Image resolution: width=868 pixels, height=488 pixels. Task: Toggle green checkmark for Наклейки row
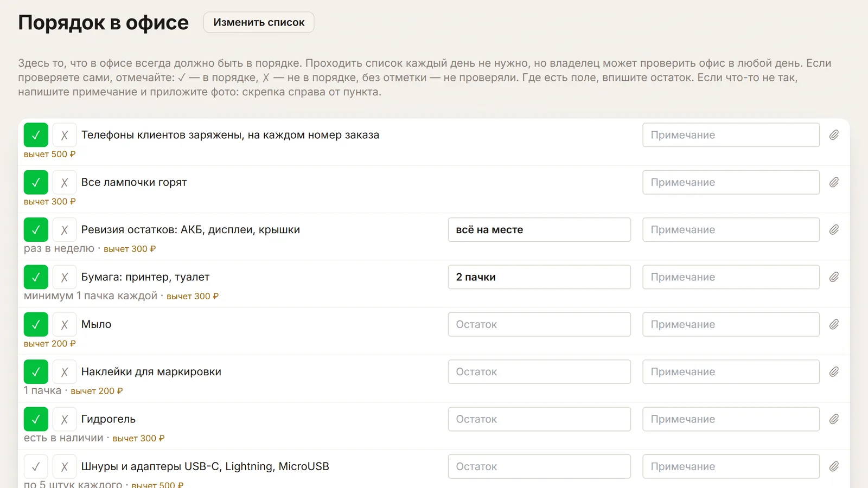36,371
